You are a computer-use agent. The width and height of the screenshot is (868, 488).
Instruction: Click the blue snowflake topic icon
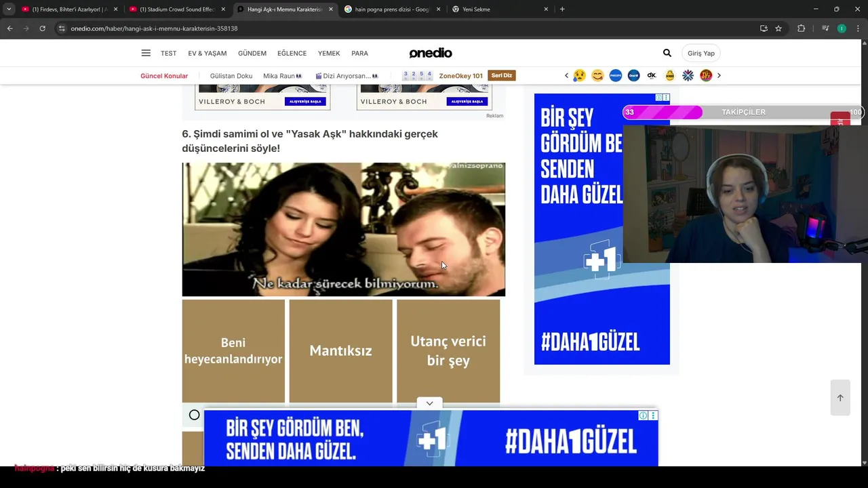click(x=688, y=75)
